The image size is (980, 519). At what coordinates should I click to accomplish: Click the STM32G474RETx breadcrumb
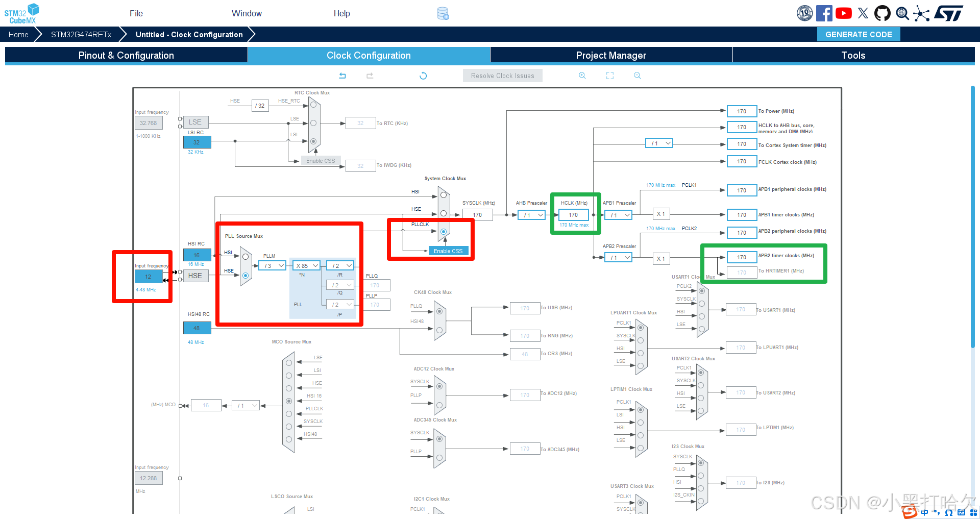click(81, 34)
